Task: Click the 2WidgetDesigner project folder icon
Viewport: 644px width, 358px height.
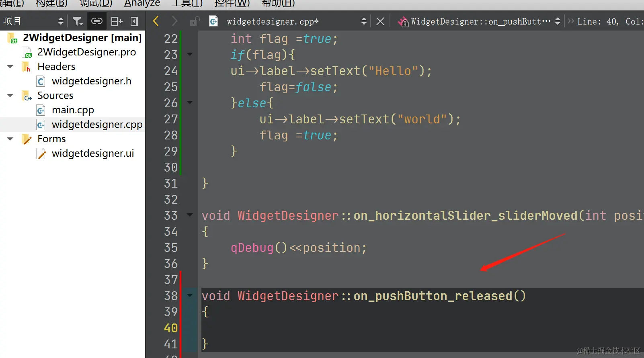Action: pyautogui.click(x=12, y=38)
